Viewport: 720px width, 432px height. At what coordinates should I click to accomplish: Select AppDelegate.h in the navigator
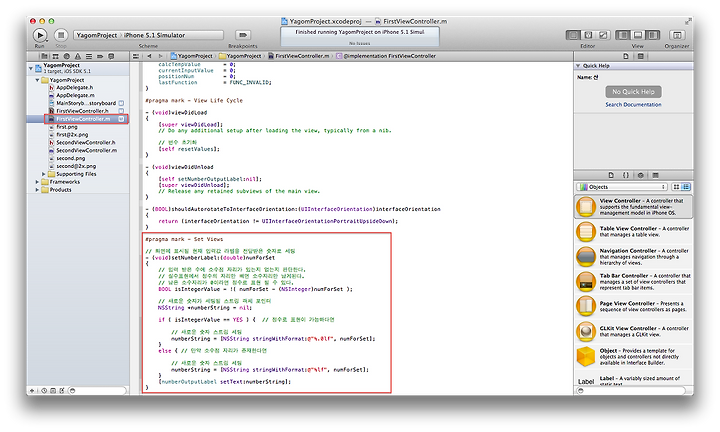(74, 87)
